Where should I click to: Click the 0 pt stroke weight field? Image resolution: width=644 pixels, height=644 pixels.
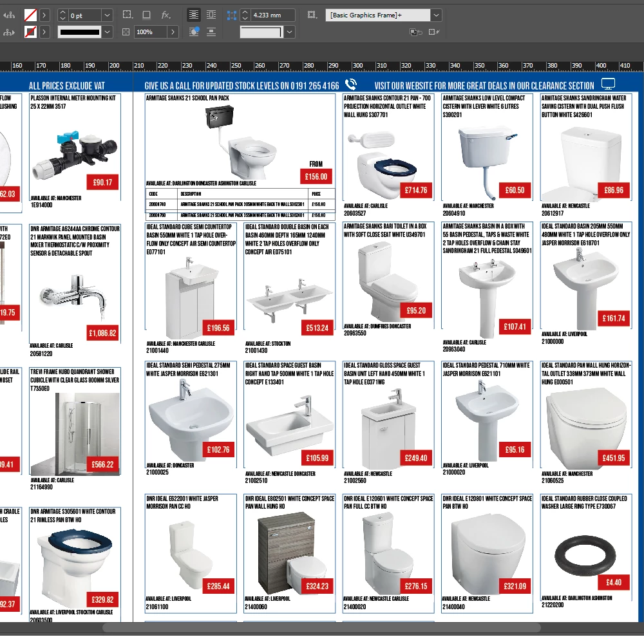[84, 15]
